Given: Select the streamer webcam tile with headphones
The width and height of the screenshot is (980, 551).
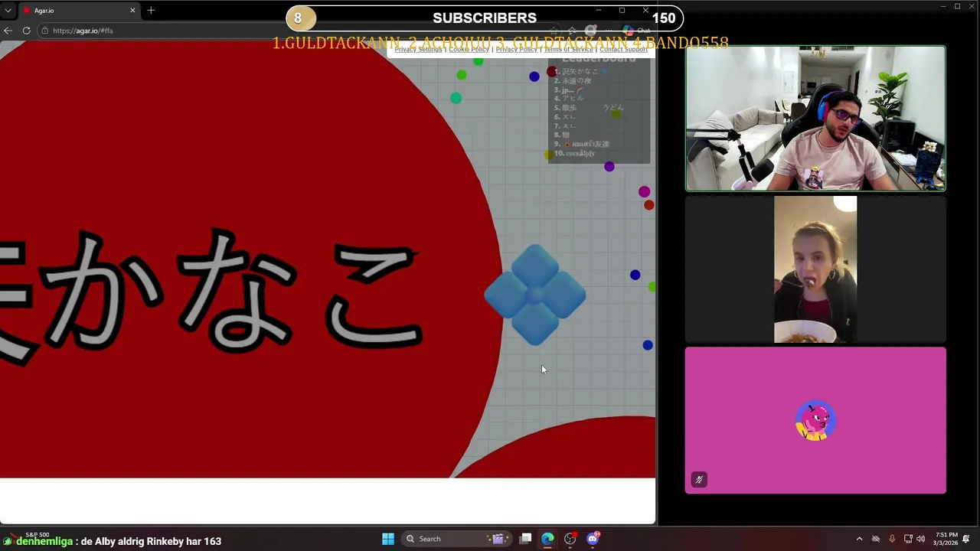Looking at the screenshot, I should (815, 118).
